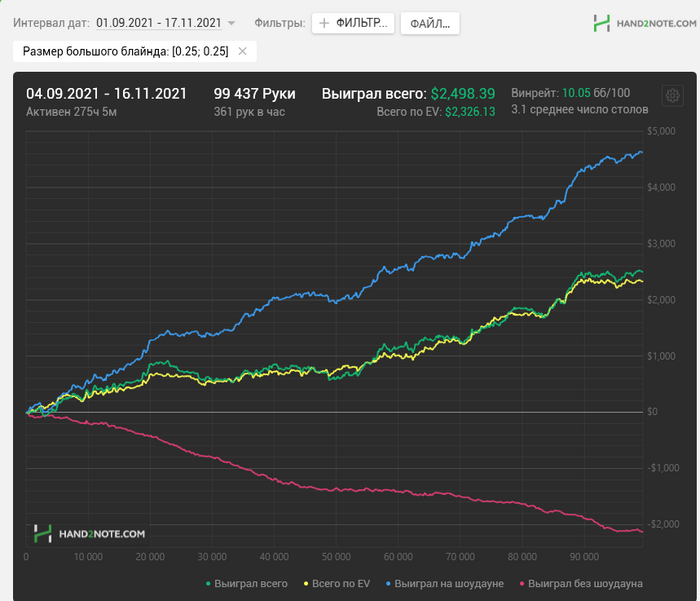
Task: Click the EV total value $2,326.13
Action: click(x=470, y=112)
